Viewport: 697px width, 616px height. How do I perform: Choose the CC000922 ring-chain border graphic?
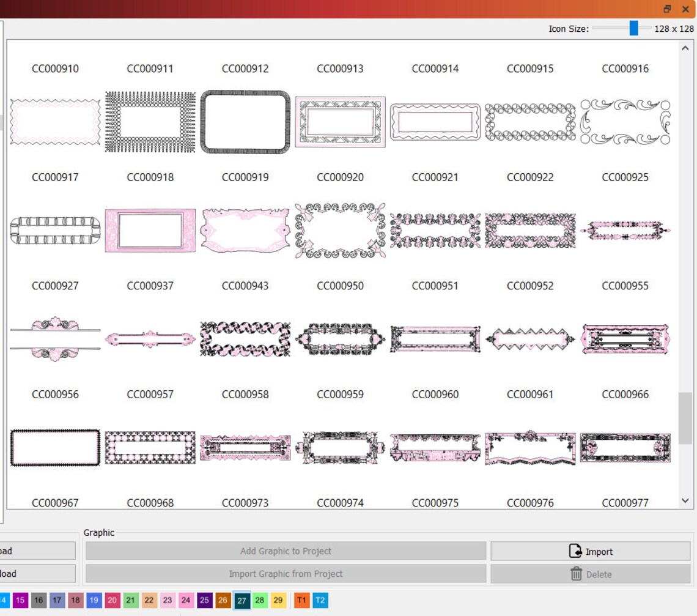[530, 122]
